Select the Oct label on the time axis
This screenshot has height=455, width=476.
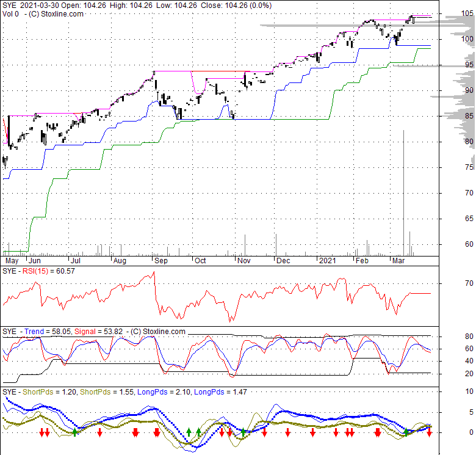[200, 261]
